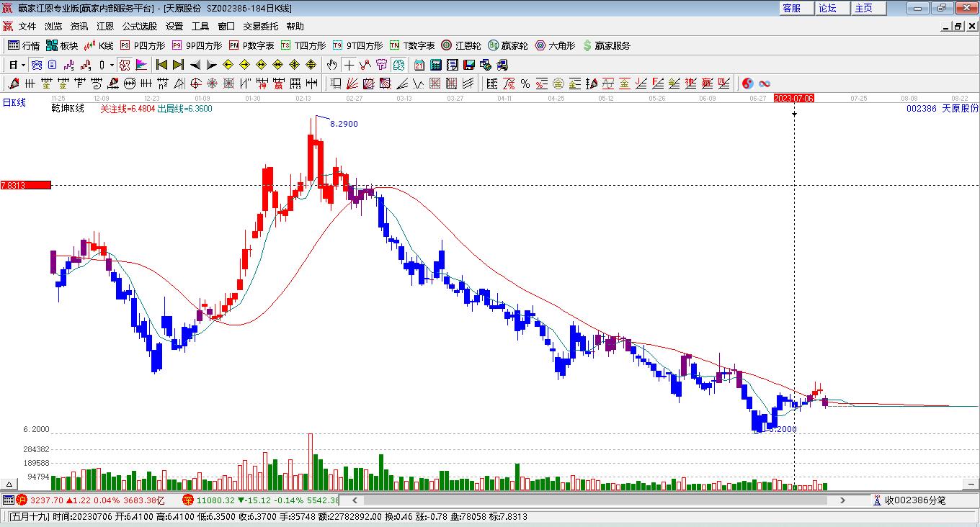
Task: Open the 江恩 menu
Action: (x=105, y=27)
